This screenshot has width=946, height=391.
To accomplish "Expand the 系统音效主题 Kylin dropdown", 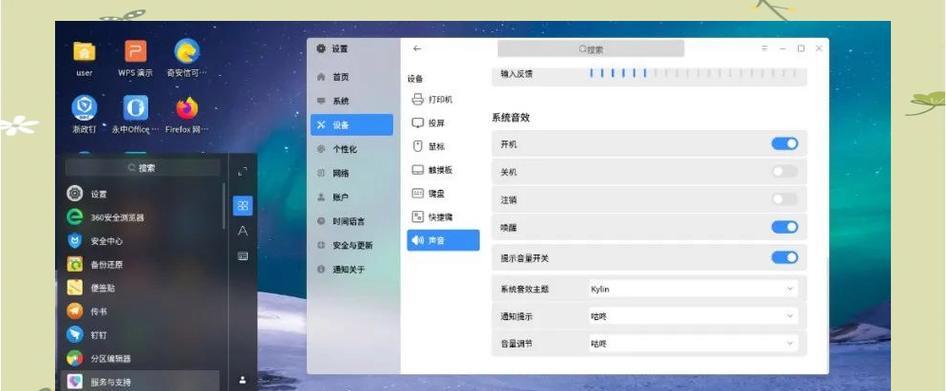I will pos(693,289).
